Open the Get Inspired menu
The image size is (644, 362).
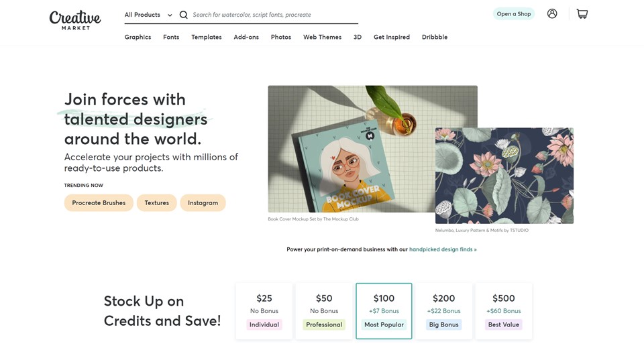point(392,37)
